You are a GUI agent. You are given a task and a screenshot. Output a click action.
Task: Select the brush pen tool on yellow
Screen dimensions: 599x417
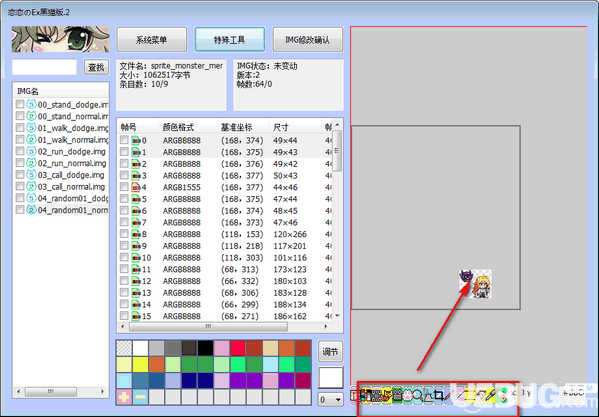pos(491,395)
